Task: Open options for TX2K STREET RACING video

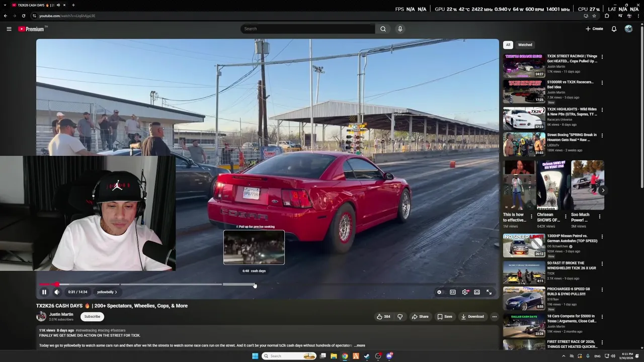Action: coord(602,57)
